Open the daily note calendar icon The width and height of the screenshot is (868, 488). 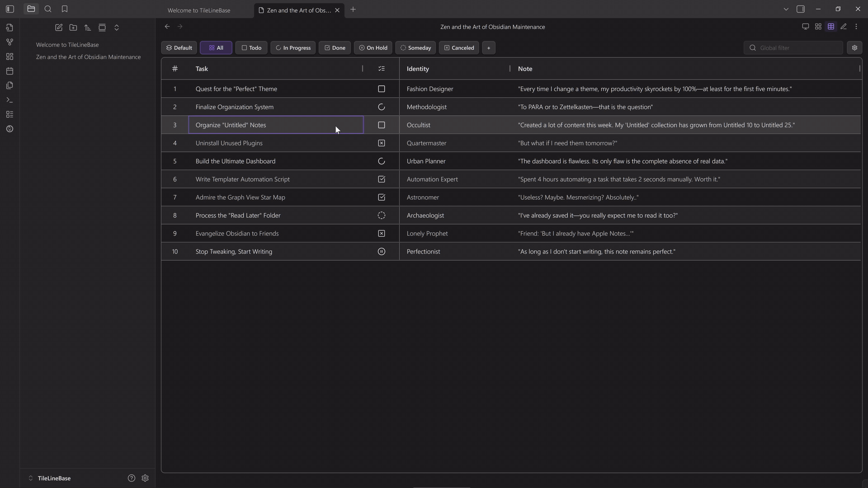point(9,71)
